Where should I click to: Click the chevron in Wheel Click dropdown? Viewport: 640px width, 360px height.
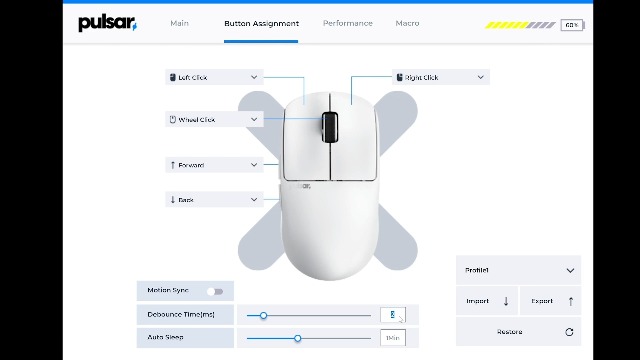[254, 119]
